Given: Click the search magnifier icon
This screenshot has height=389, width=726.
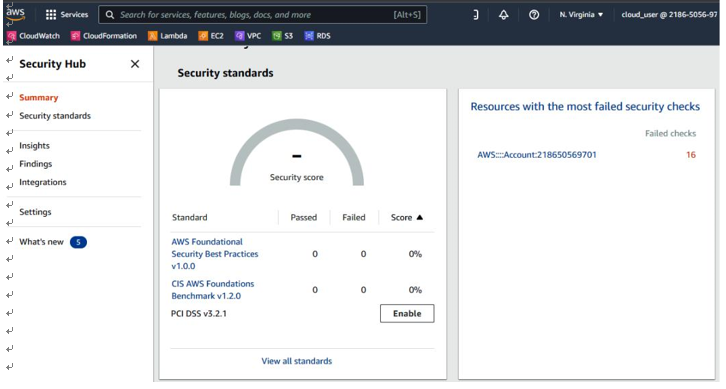Looking at the screenshot, I should click(x=110, y=15).
